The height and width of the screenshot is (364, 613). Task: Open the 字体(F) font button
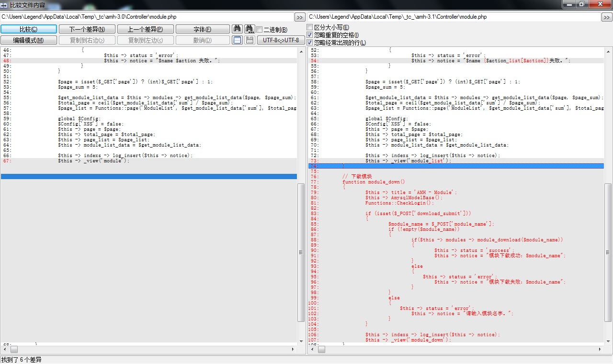(x=203, y=29)
